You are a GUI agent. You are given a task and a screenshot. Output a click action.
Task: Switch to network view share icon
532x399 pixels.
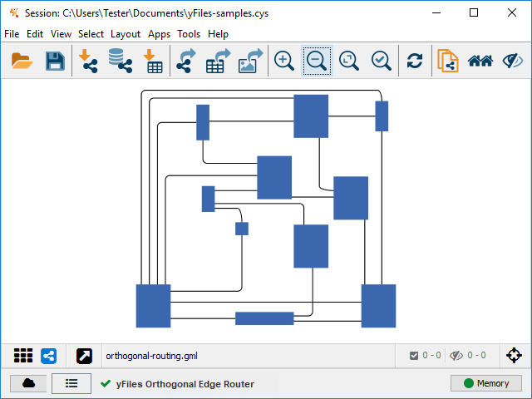point(49,356)
